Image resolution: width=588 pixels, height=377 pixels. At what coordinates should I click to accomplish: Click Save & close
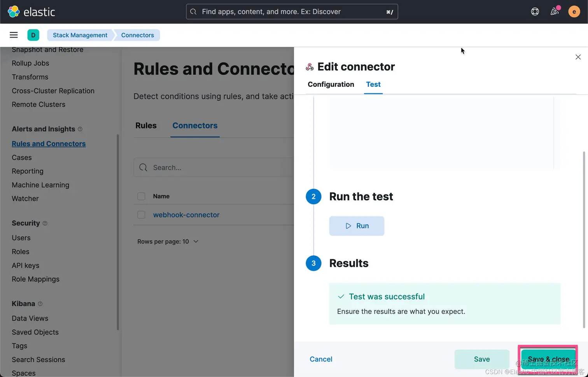[x=548, y=359]
